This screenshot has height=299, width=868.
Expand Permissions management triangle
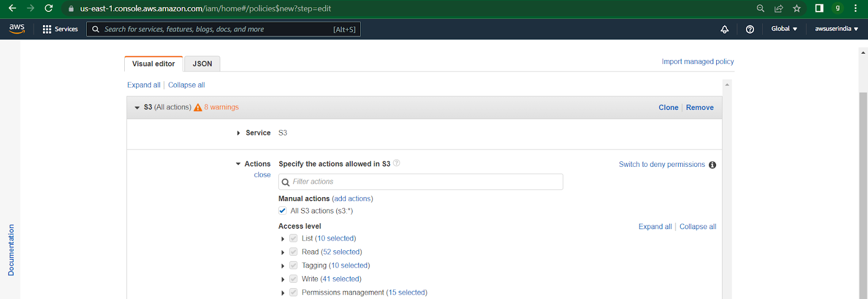(x=283, y=293)
